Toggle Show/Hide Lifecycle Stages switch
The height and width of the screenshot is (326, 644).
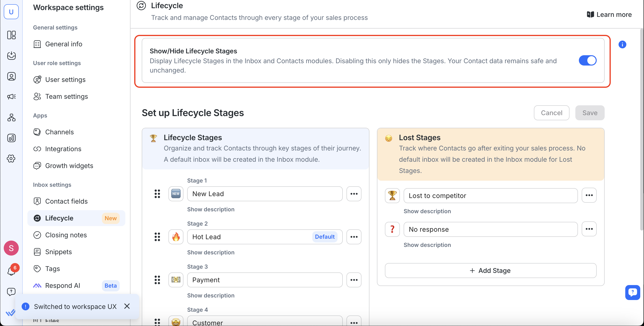pos(587,60)
